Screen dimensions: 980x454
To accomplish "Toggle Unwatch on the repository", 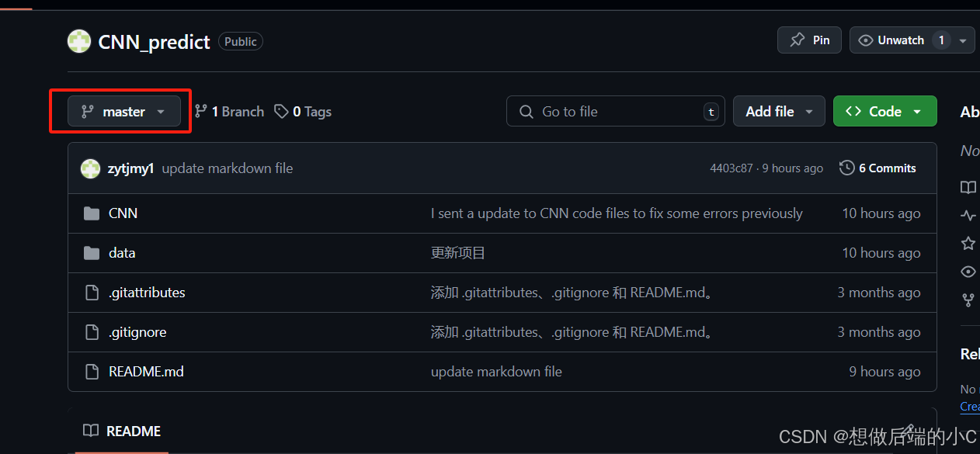I will point(901,40).
